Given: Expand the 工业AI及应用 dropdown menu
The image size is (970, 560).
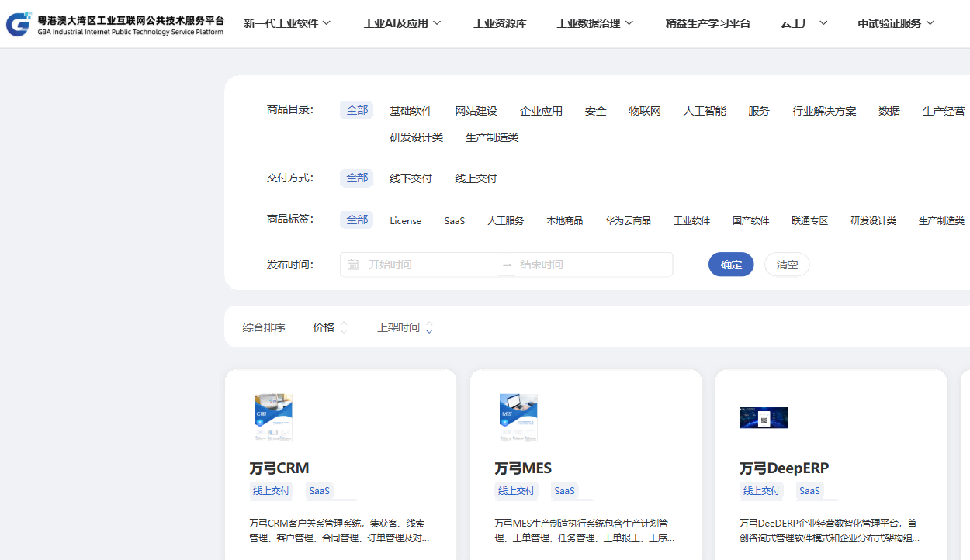Looking at the screenshot, I should point(403,23).
